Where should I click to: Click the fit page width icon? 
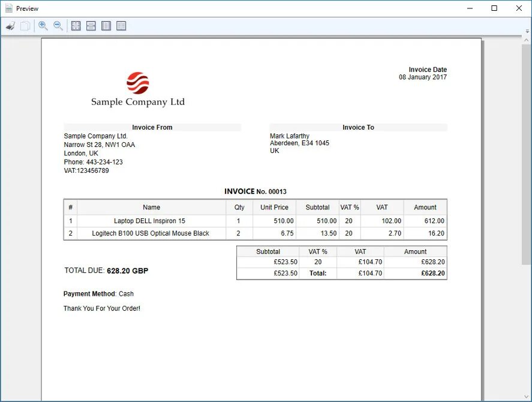91,26
